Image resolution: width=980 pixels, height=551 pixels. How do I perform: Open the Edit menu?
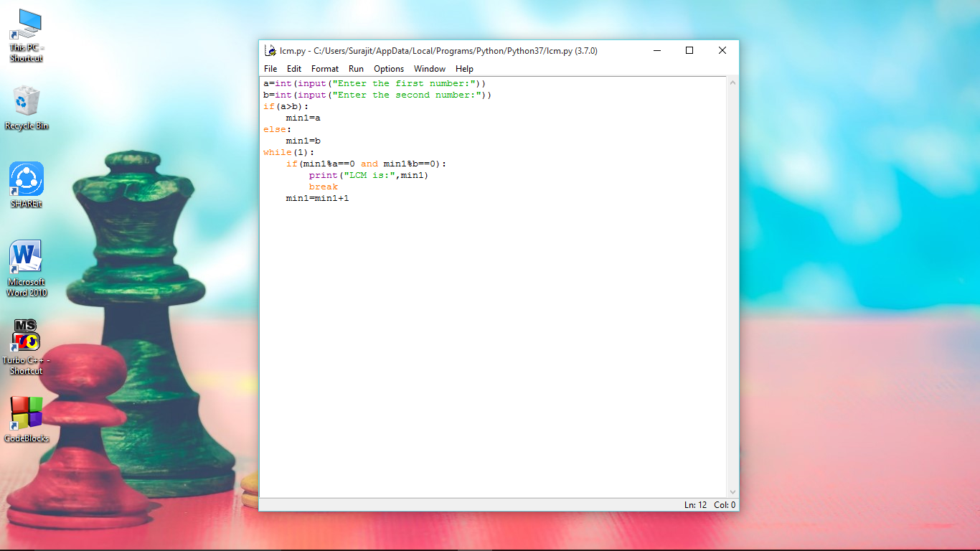(x=294, y=69)
